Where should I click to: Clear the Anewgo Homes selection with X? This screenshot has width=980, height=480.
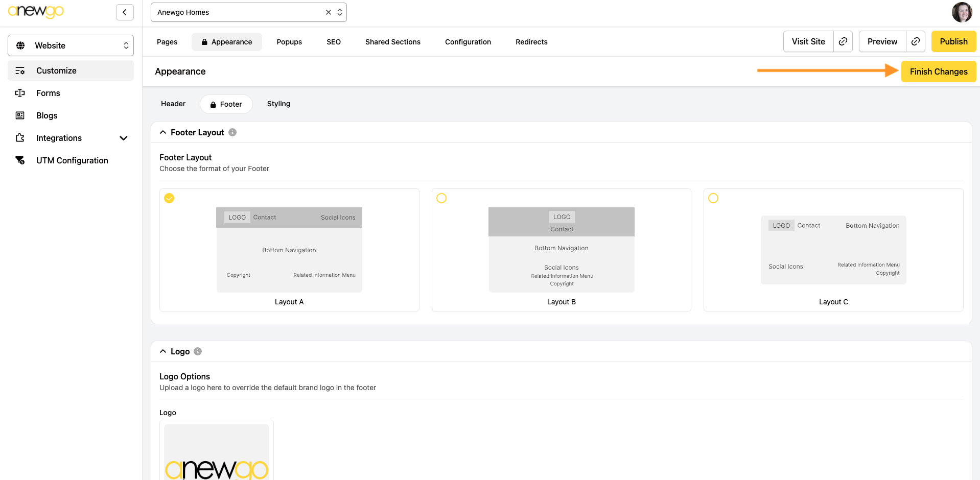pos(329,12)
